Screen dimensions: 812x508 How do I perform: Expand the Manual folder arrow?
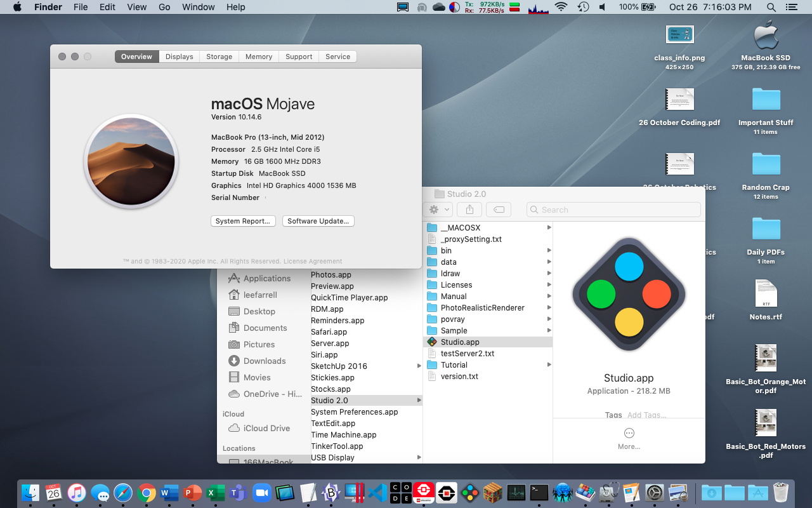549,297
